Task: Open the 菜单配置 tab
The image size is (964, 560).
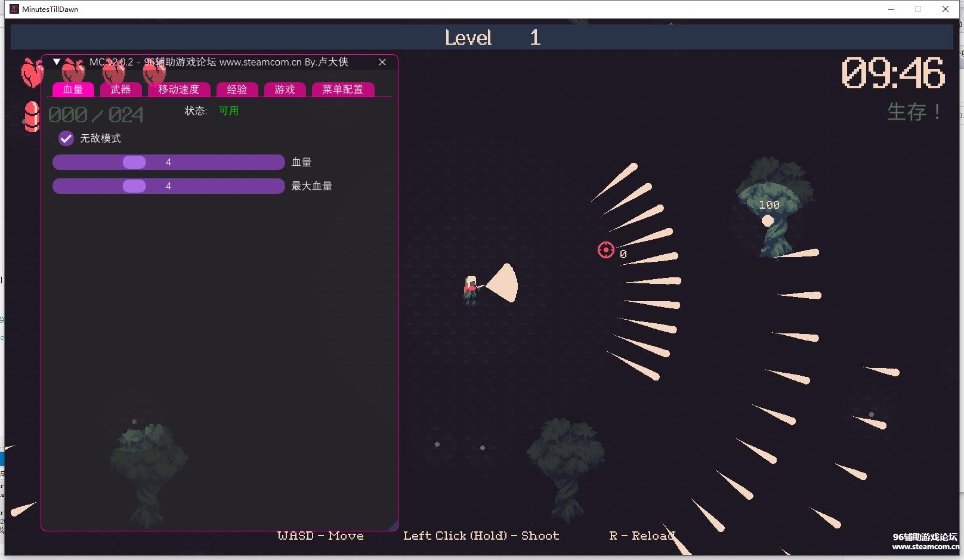Action: tap(342, 89)
